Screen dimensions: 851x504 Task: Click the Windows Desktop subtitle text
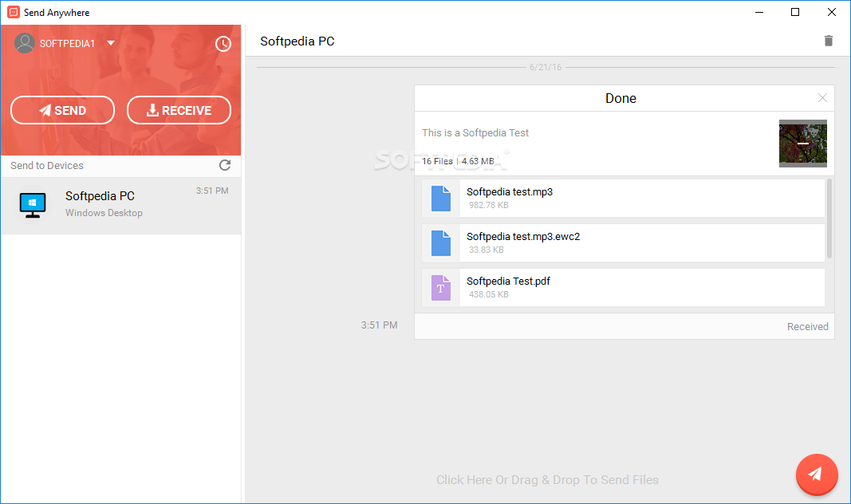pos(104,213)
